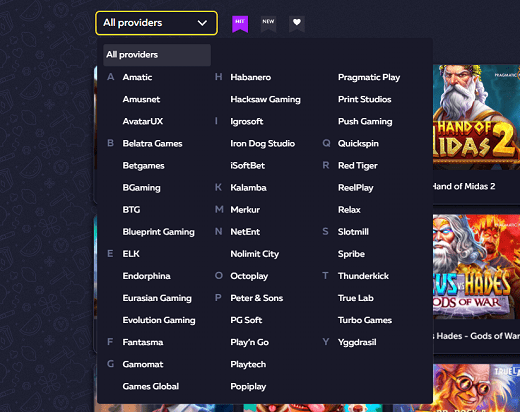Pick PG Soft provider

246,320
